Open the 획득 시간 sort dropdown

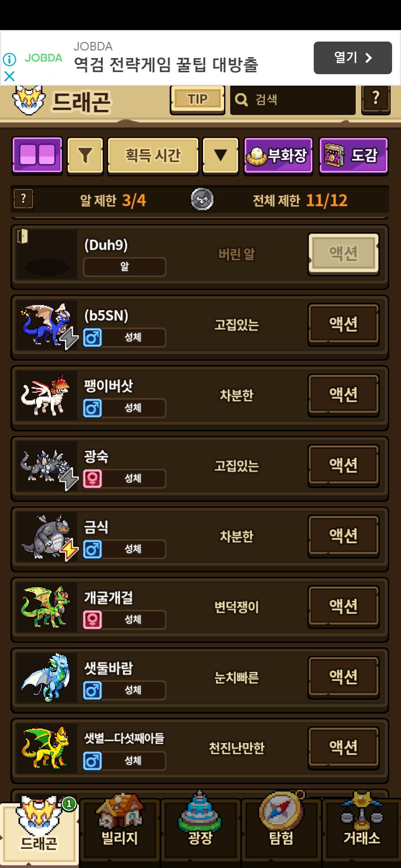[153, 155]
